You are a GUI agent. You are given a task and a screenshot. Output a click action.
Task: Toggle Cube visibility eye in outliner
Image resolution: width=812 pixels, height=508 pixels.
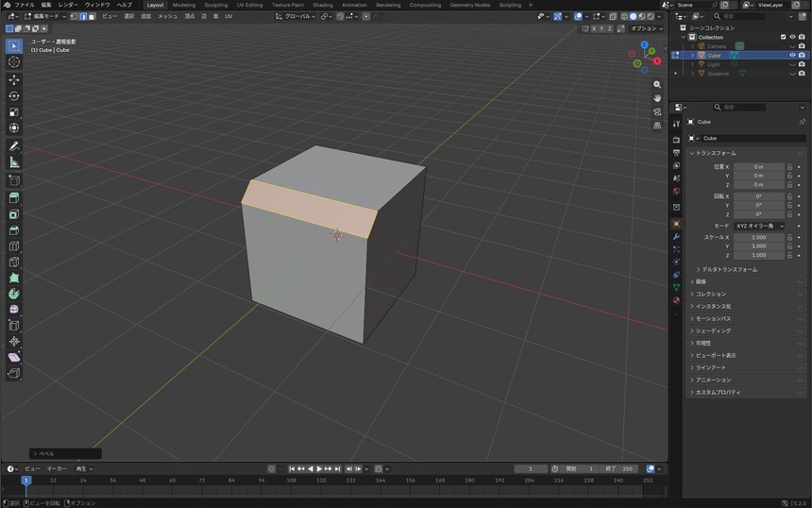click(792, 55)
